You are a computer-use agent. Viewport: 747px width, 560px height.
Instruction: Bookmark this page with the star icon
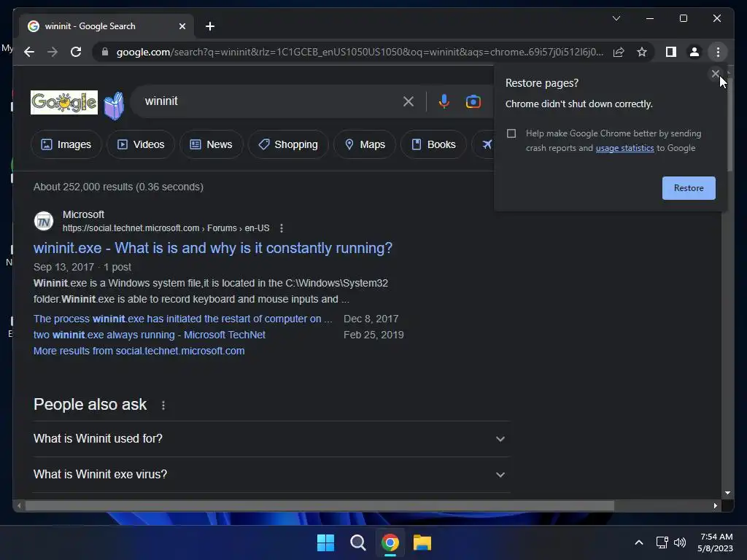(x=642, y=52)
